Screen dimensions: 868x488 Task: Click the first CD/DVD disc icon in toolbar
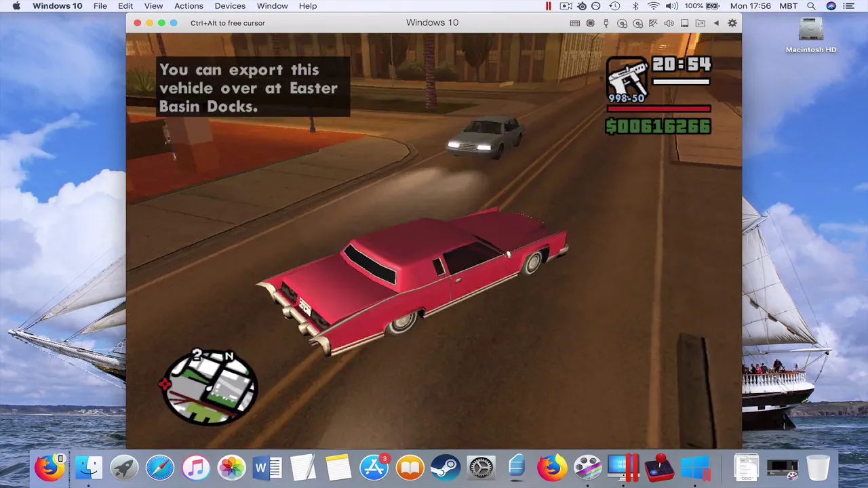(x=622, y=23)
